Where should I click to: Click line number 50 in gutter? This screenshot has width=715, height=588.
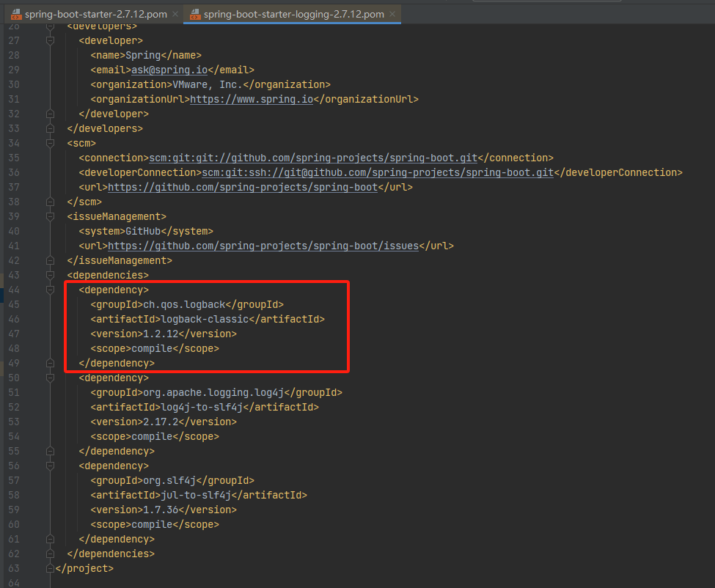(14, 378)
